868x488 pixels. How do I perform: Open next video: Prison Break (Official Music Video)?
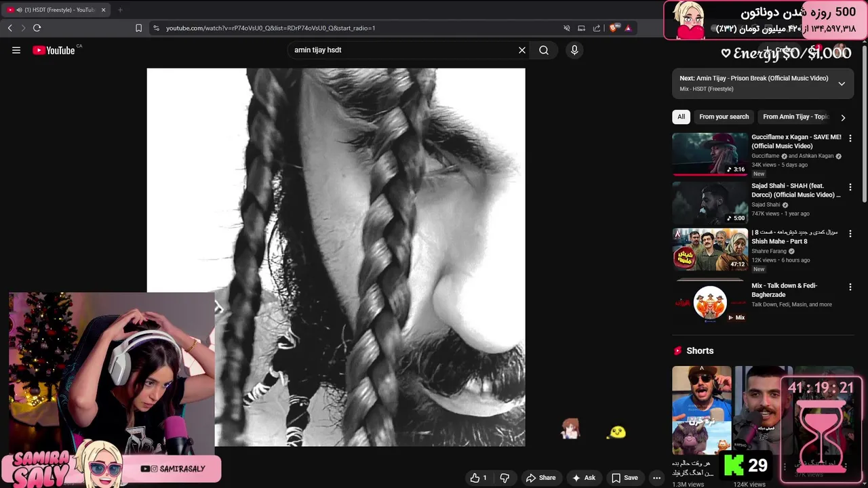point(753,78)
